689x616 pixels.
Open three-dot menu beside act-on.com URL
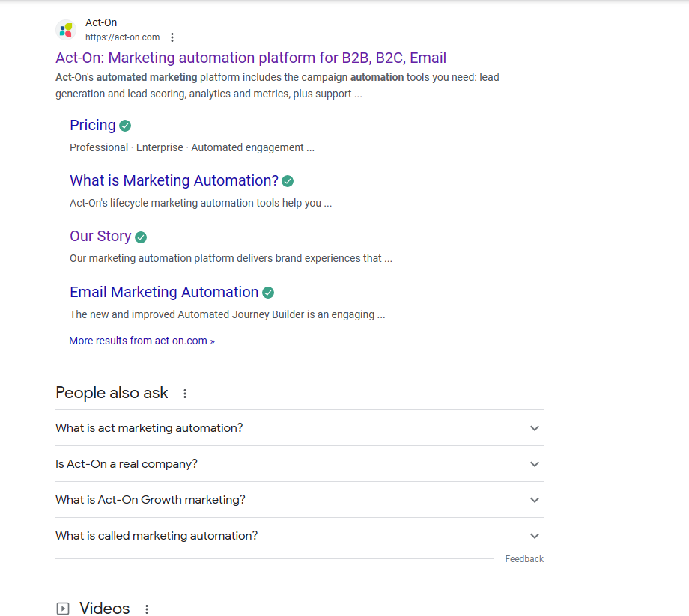pos(172,37)
